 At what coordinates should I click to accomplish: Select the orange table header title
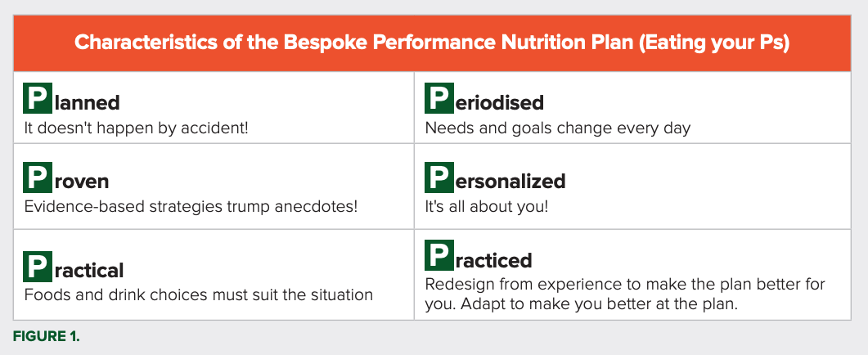432,43
